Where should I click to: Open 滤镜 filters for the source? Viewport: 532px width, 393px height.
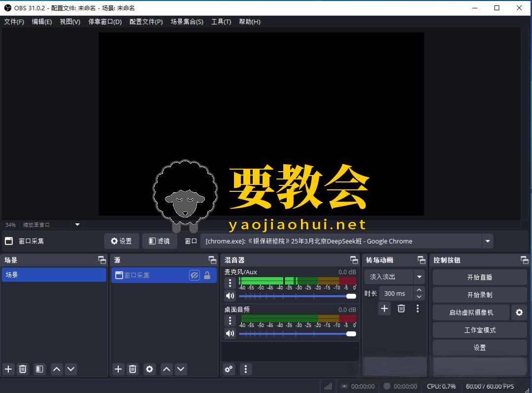pos(160,241)
